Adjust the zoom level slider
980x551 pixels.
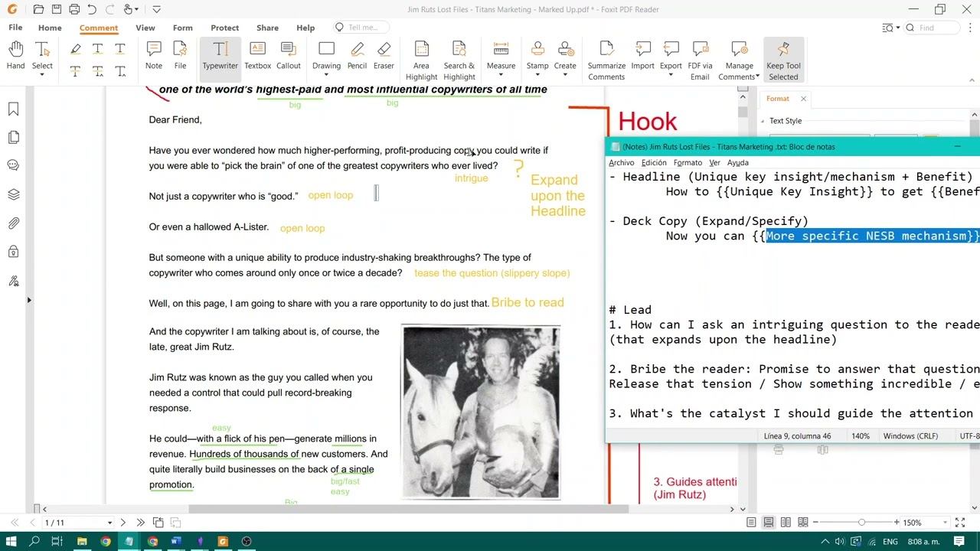click(861, 523)
